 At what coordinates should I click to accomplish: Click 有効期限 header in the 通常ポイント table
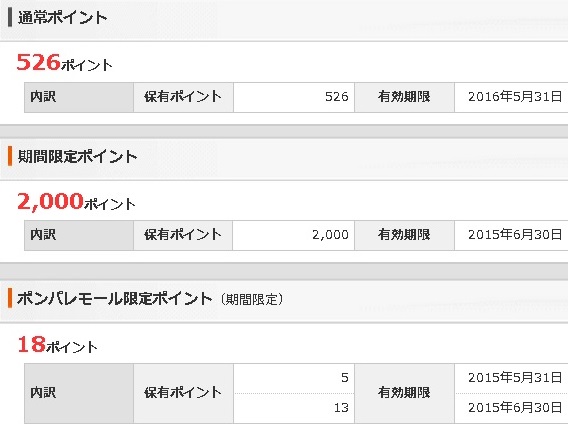tap(404, 97)
